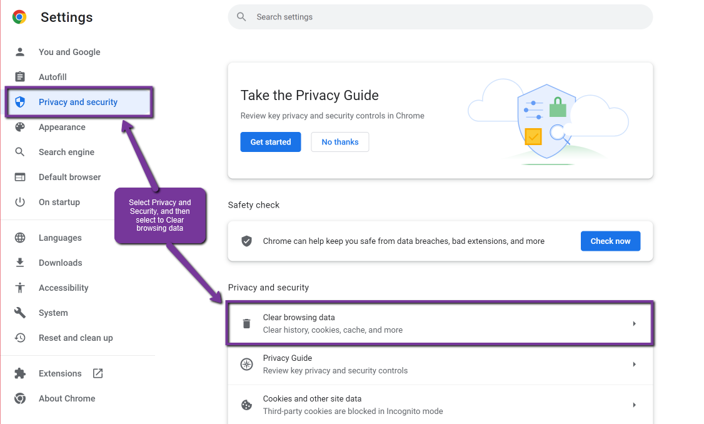Click the magnifier icon in Search settings bar

click(241, 17)
